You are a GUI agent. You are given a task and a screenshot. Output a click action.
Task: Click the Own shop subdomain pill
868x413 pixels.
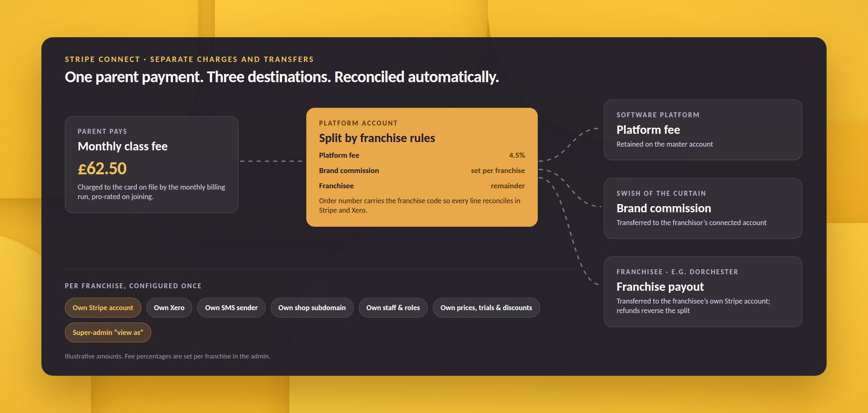tap(312, 308)
